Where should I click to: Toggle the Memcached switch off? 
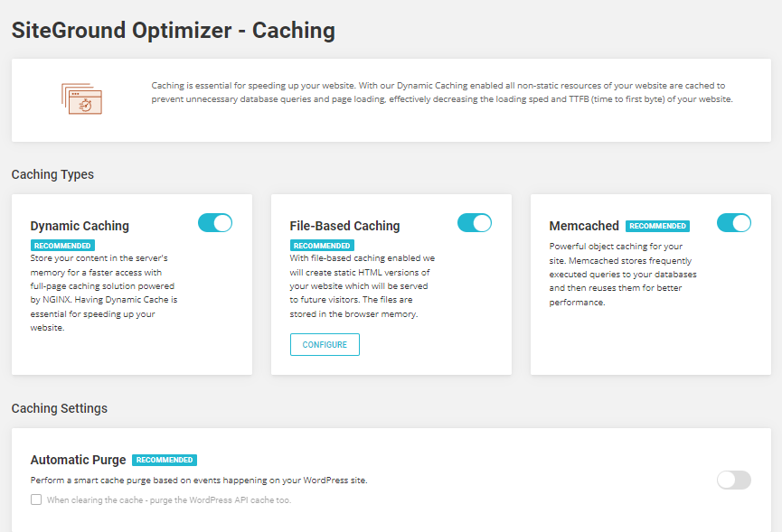click(734, 223)
